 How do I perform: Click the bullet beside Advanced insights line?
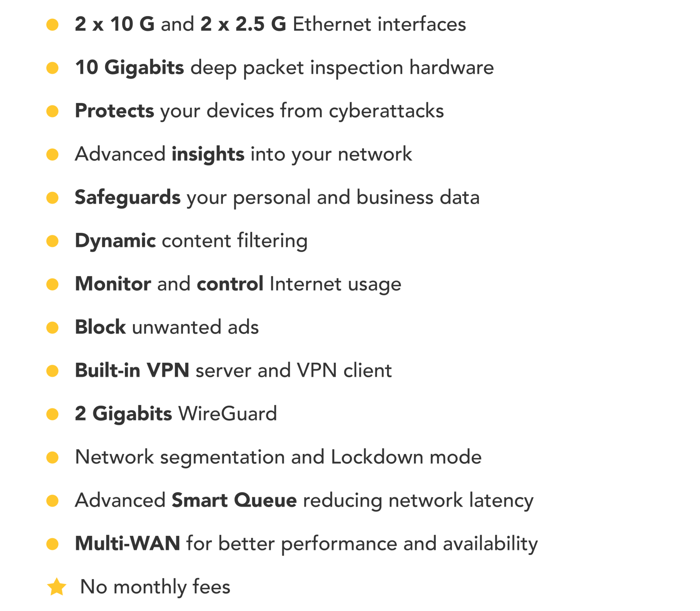point(52,155)
